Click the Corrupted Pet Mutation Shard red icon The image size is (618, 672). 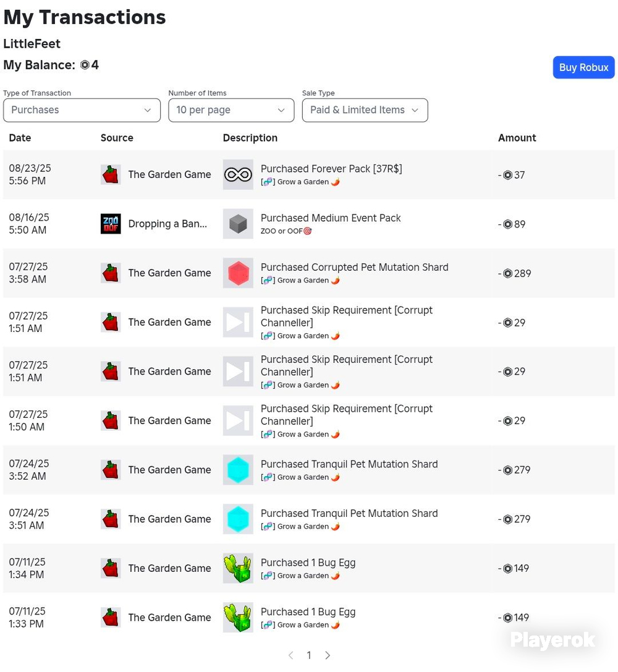tap(238, 273)
